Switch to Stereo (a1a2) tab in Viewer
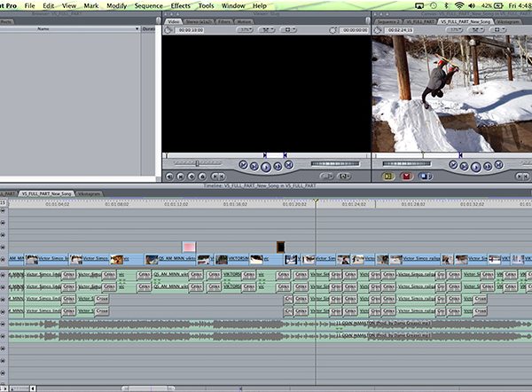Image resolution: width=532 pixels, height=392 pixels. [199, 21]
